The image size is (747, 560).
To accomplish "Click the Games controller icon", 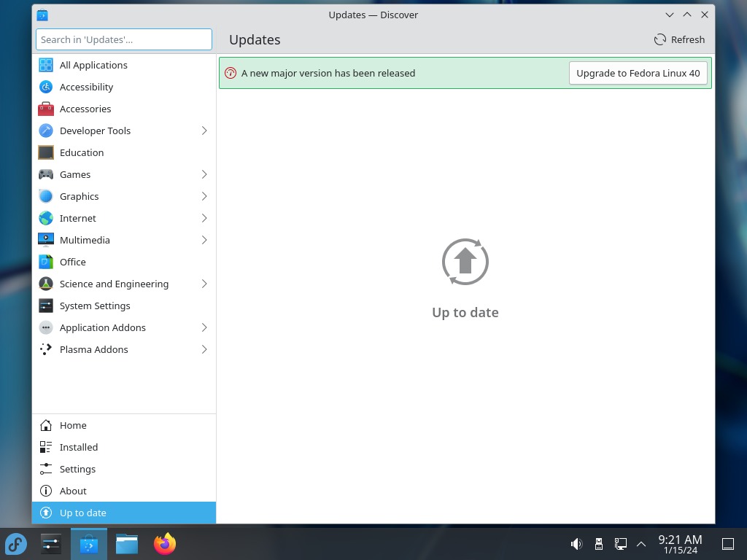I will [x=46, y=175].
